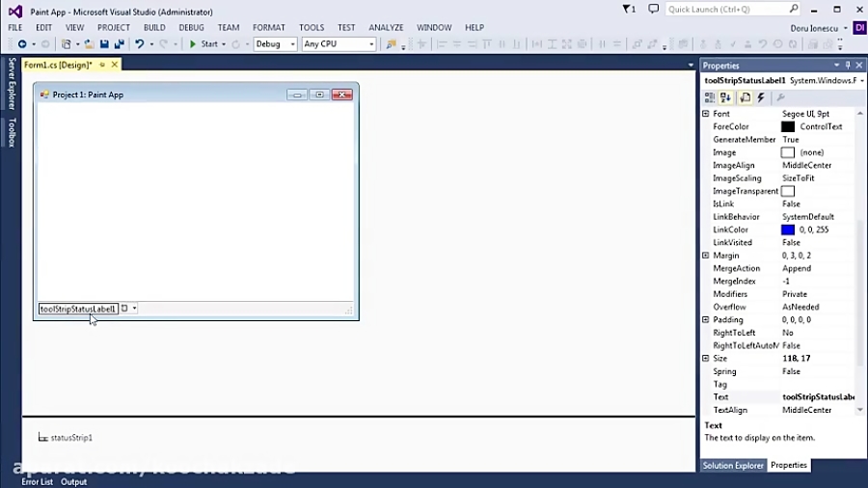
Task: Select the RightToLeft property value No
Action: 788,333
